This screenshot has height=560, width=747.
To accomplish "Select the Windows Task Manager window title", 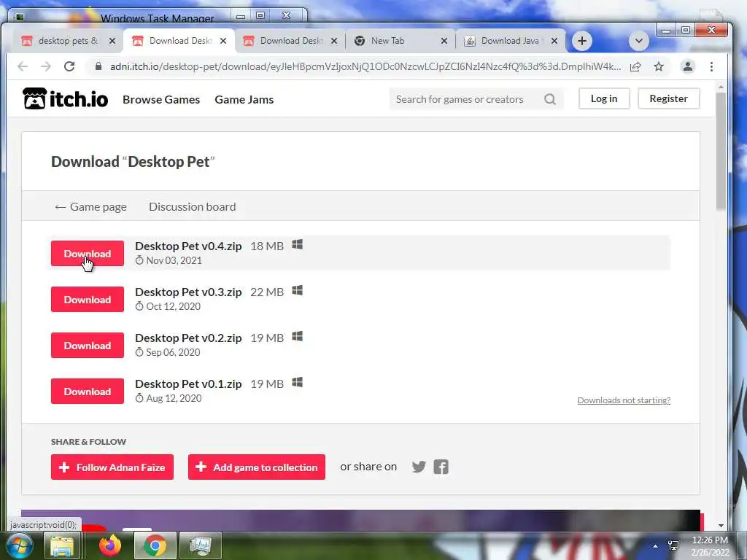I will coord(158,18).
